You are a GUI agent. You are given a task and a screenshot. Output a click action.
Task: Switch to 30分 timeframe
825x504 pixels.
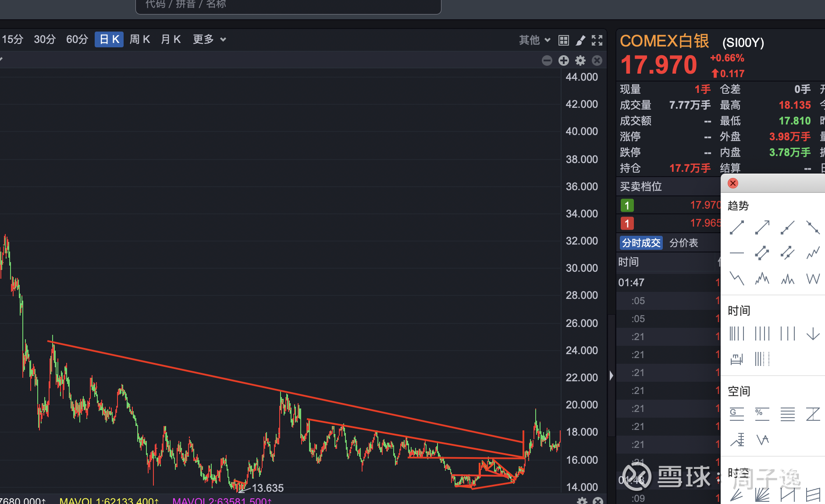click(45, 39)
